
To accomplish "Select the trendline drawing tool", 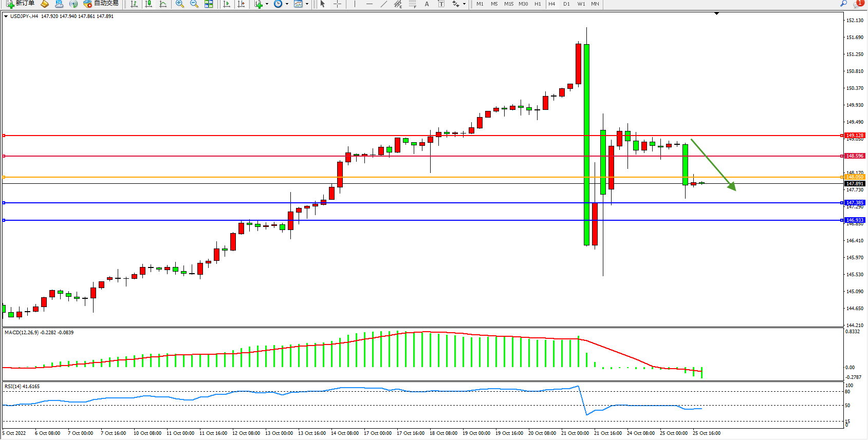I will [x=384, y=4].
